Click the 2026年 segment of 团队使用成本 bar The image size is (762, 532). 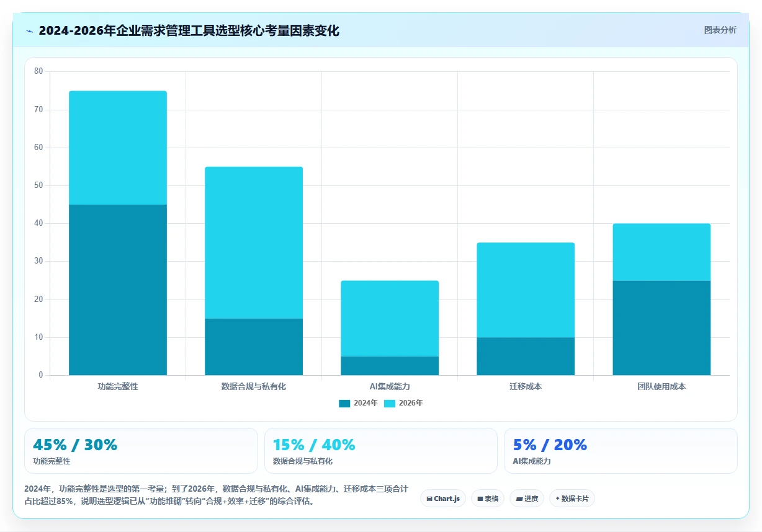661,252
